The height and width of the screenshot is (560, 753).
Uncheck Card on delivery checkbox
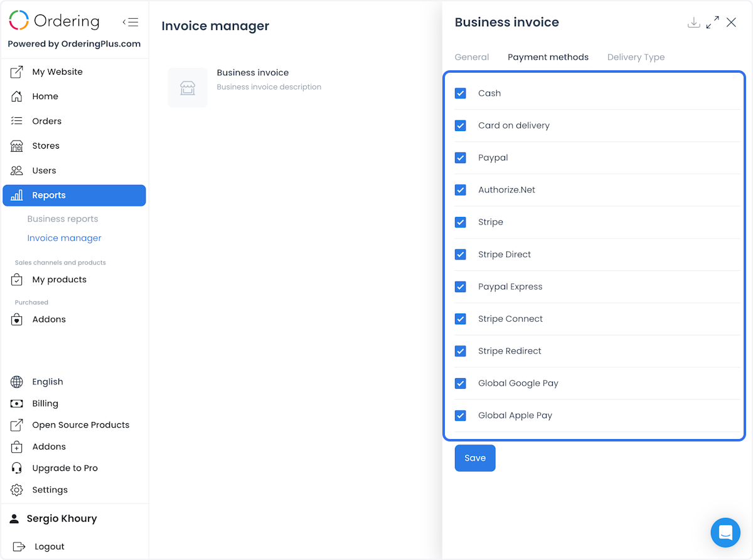coord(461,125)
